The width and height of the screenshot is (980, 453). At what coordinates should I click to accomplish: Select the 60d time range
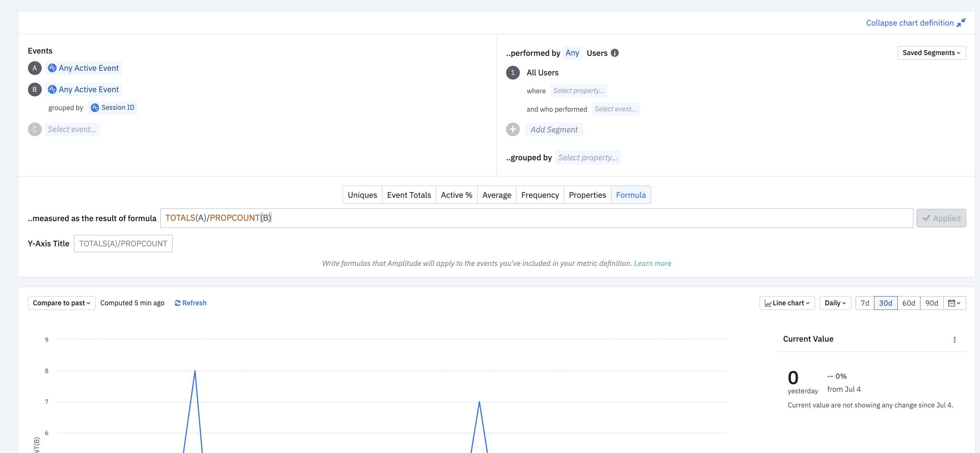(908, 303)
